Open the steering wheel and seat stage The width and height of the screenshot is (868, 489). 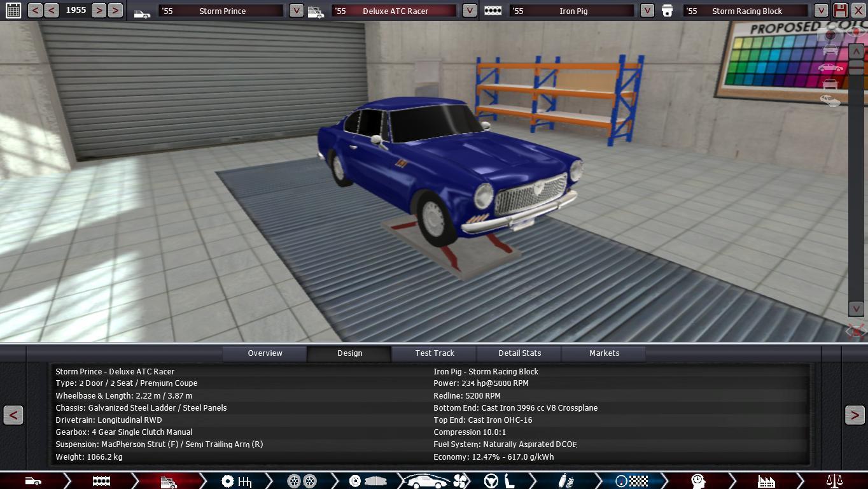[498, 481]
